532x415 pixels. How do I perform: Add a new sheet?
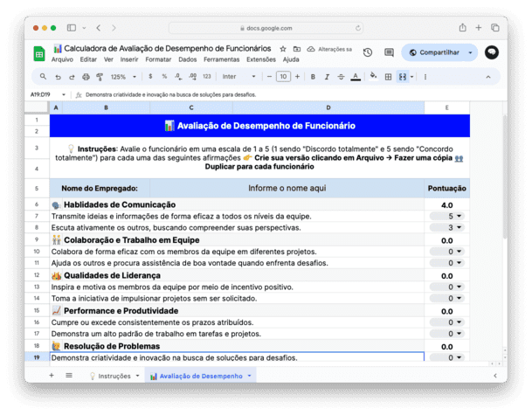click(x=52, y=375)
